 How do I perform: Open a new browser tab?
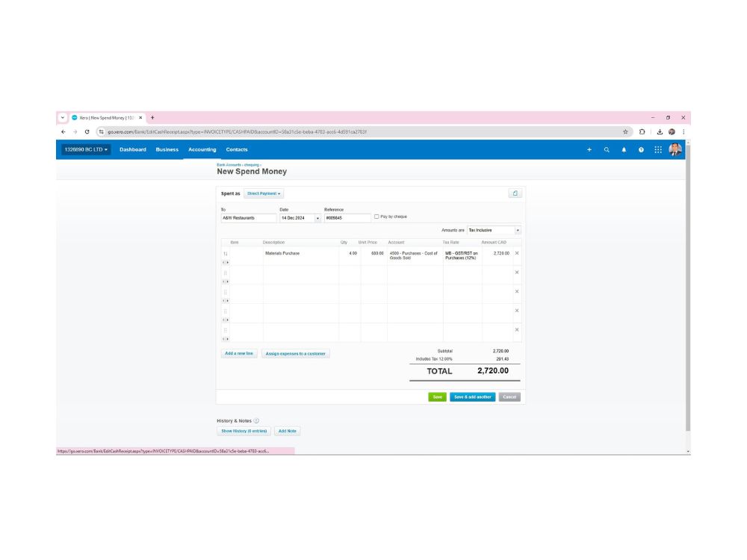coord(152,118)
